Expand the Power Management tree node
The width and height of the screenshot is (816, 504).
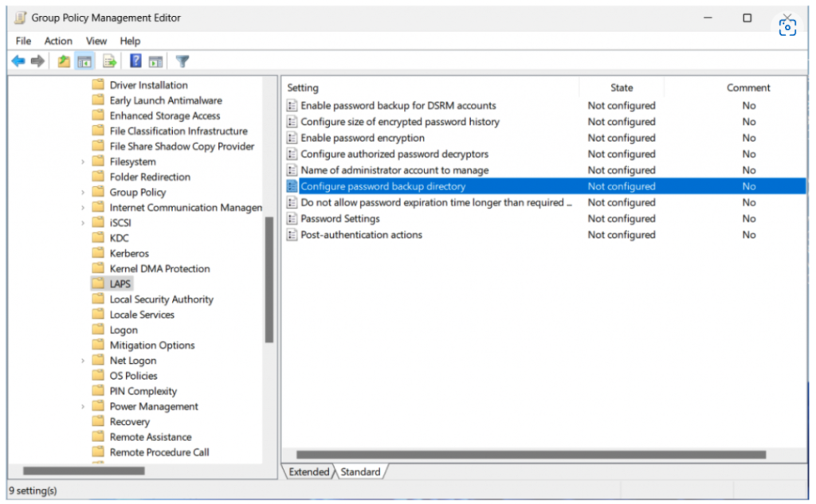coord(83,407)
